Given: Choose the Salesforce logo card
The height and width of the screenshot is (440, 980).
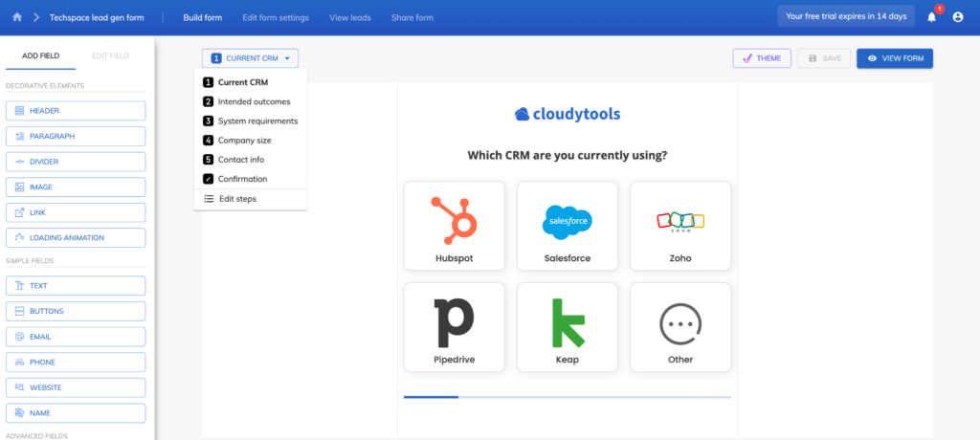Looking at the screenshot, I should point(568,226).
